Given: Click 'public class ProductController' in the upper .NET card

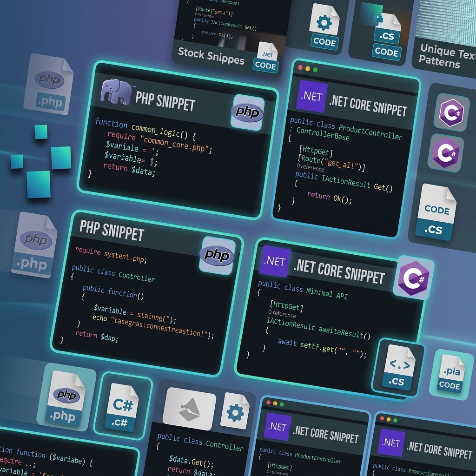Looking at the screenshot, I should (346, 129).
